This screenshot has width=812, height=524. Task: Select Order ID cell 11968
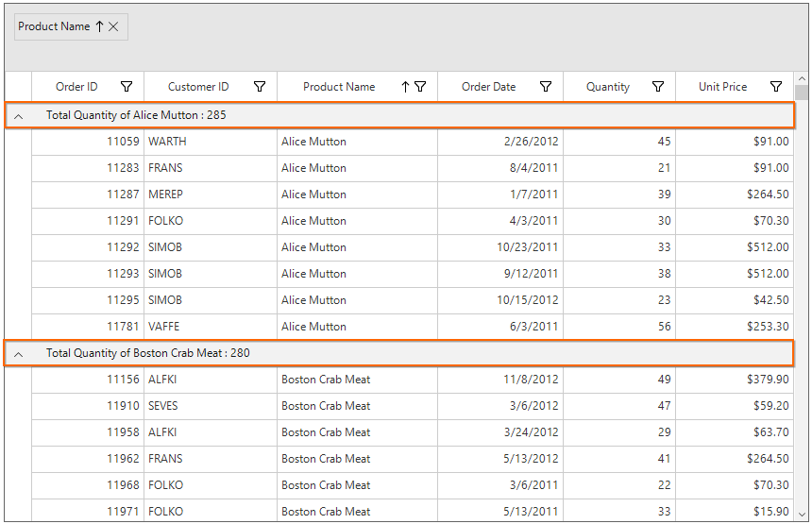tap(88, 484)
